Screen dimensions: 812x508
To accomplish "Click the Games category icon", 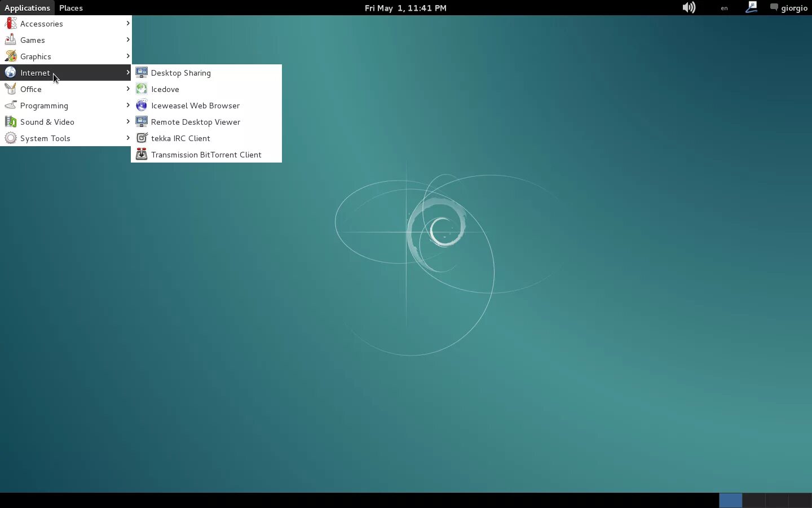I will click(x=11, y=40).
